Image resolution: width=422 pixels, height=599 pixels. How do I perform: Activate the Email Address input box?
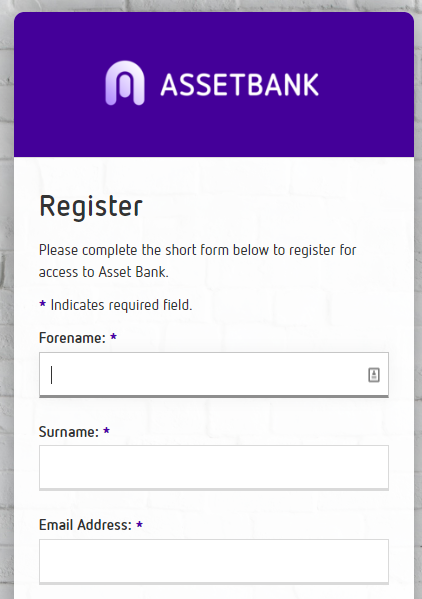click(214, 562)
